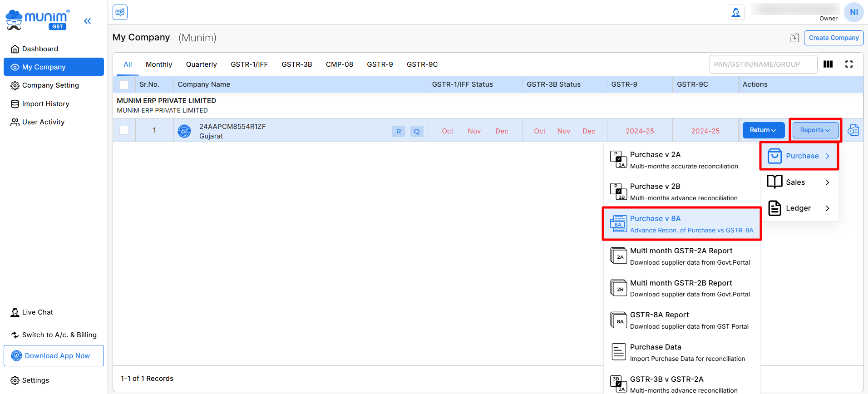Image resolution: width=868 pixels, height=394 pixels.
Task: Select Purchase v 8A menu option
Action: click(681, 224)
